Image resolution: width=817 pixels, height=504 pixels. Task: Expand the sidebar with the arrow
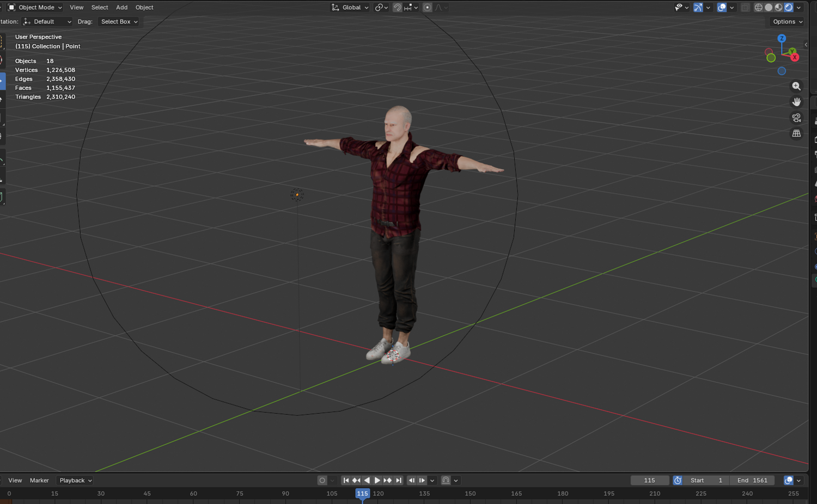(x=806, y=45)
